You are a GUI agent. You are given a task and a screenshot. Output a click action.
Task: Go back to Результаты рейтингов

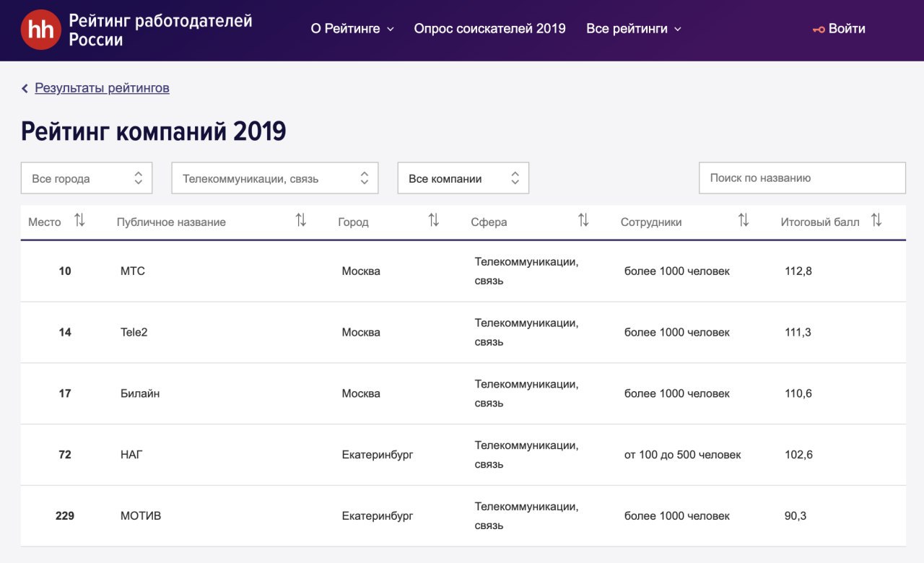pyautogui.click(x=102, y=88)
